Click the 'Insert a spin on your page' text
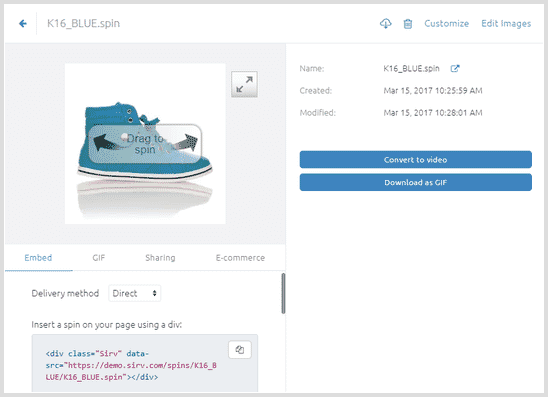 click(x=107, y=325)
